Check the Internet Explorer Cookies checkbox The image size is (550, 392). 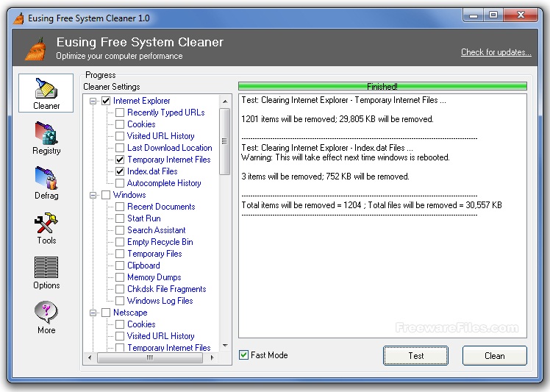[x=119, y=124]
